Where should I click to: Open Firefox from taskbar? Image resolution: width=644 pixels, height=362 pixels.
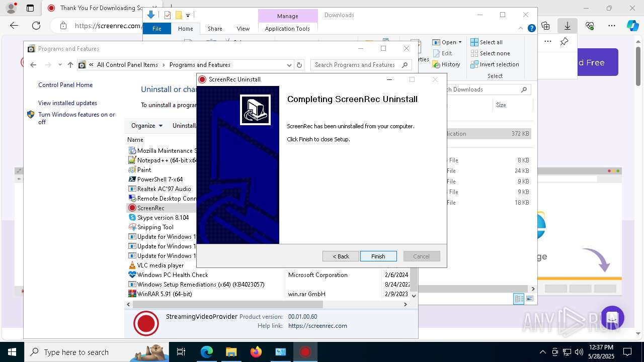coord(256,352)
